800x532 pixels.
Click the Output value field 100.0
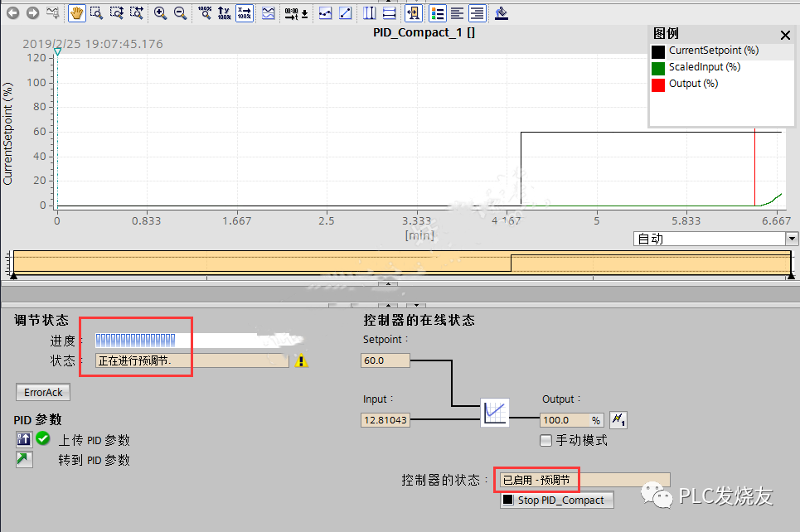click(x=571, y=420)
